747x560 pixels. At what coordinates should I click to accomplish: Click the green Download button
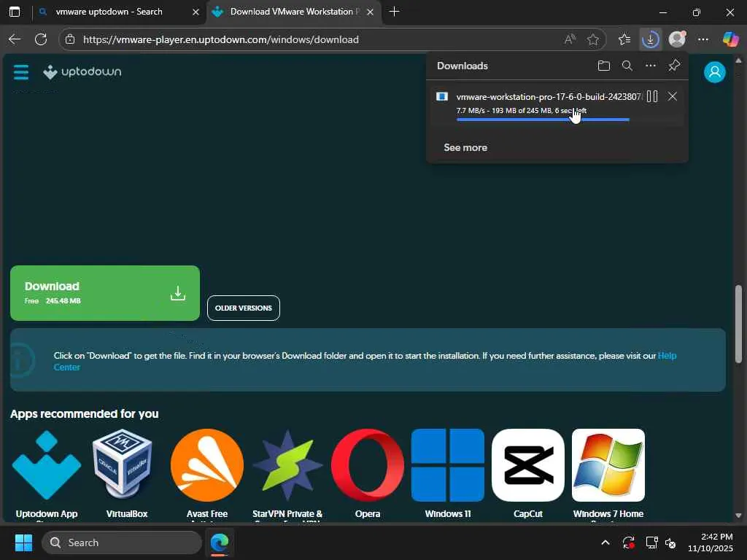[x=105, y=293]
